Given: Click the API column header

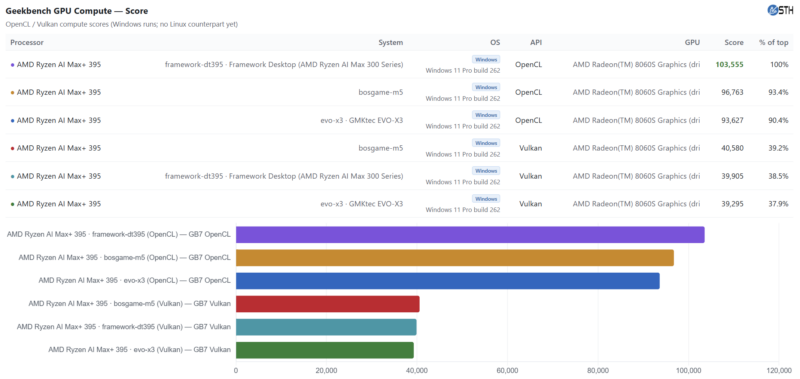Looking at the screenshot, I should [536, 42].
